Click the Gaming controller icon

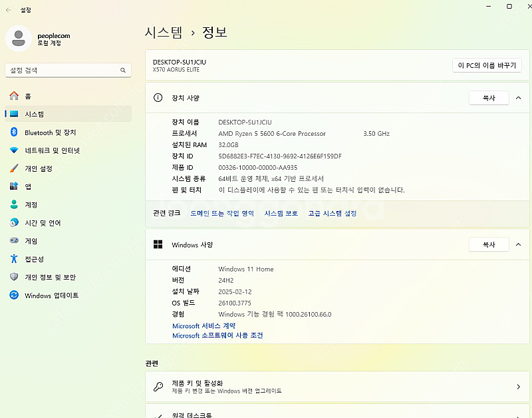[14, 240]
